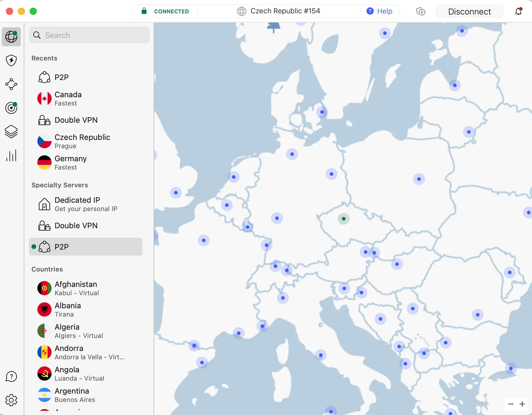Open help chat bubble sidebar icon
The height and width of the screenshot is (415, 532).
(11, 377)
